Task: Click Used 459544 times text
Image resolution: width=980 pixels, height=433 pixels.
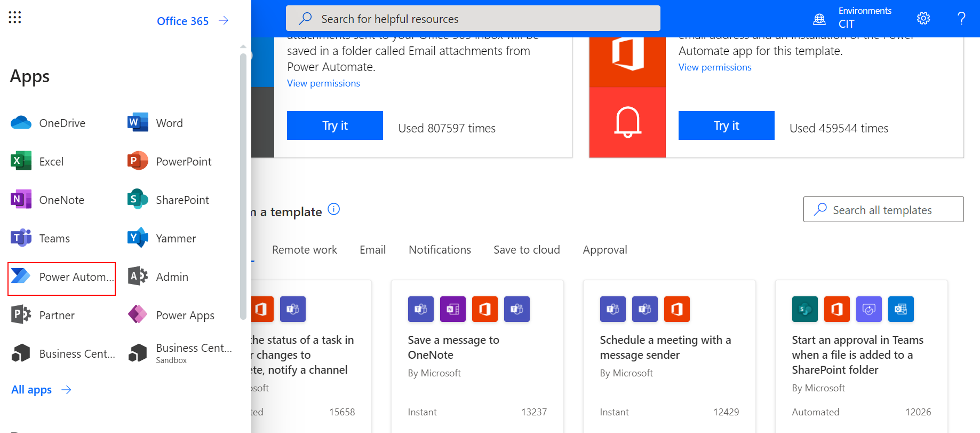Action: point(839,128)
